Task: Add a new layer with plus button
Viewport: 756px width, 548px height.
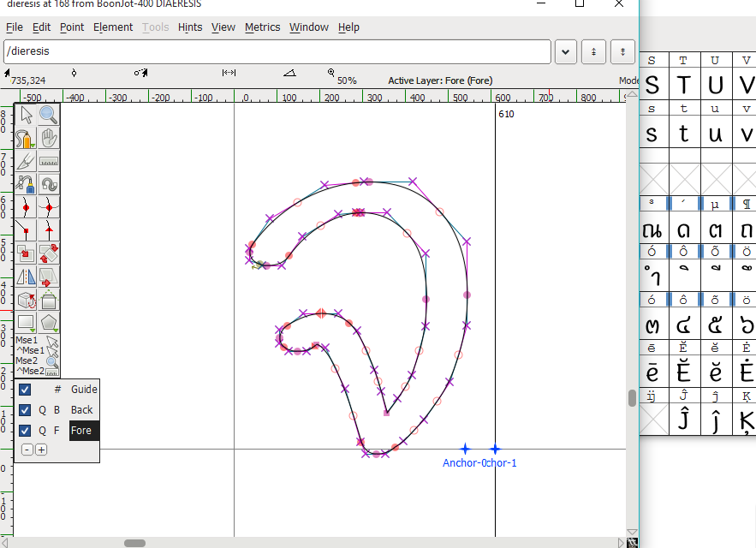Action: [x=41, y=450]
